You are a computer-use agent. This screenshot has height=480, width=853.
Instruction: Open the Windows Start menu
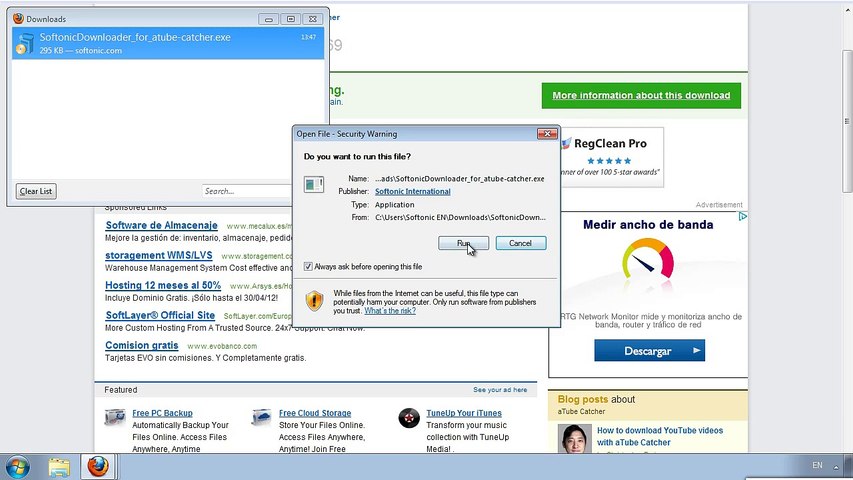coord(17,466)
